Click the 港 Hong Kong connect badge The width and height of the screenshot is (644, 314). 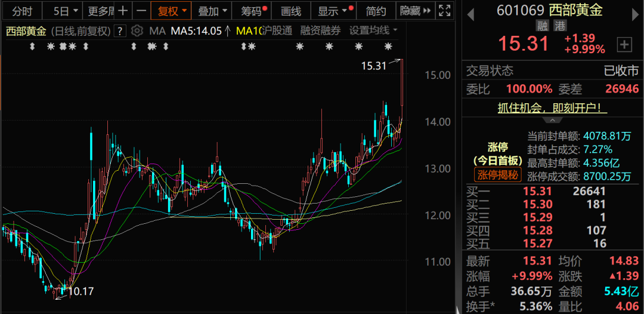pos(560,26)
